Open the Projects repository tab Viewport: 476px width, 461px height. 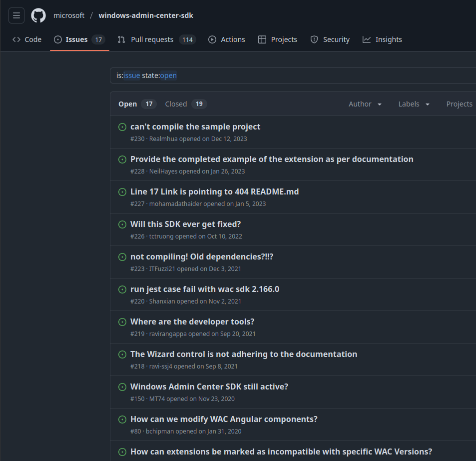click(278, 39)
